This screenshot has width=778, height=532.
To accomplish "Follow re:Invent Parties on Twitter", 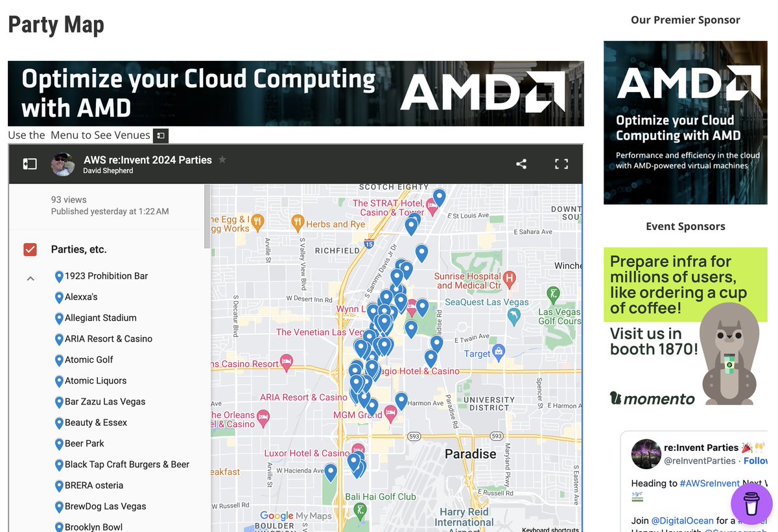I will tap(755, 461).
